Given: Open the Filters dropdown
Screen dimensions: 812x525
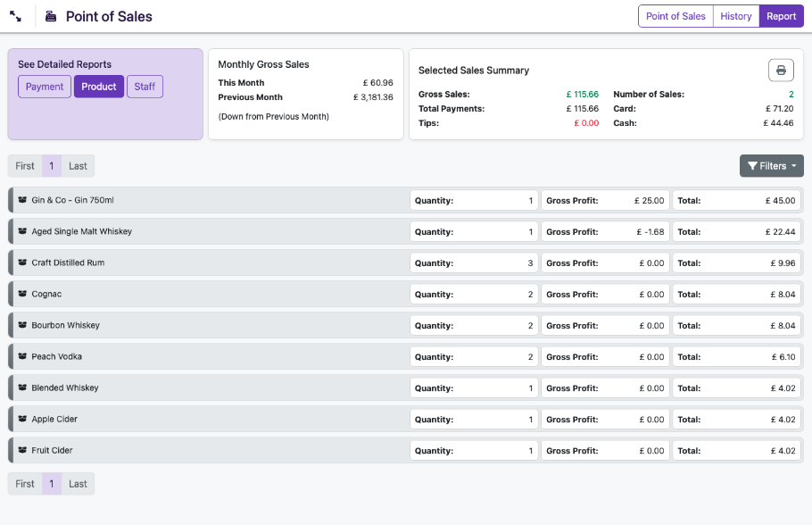Looking at the screenshot, I should [x=771, y=166].
